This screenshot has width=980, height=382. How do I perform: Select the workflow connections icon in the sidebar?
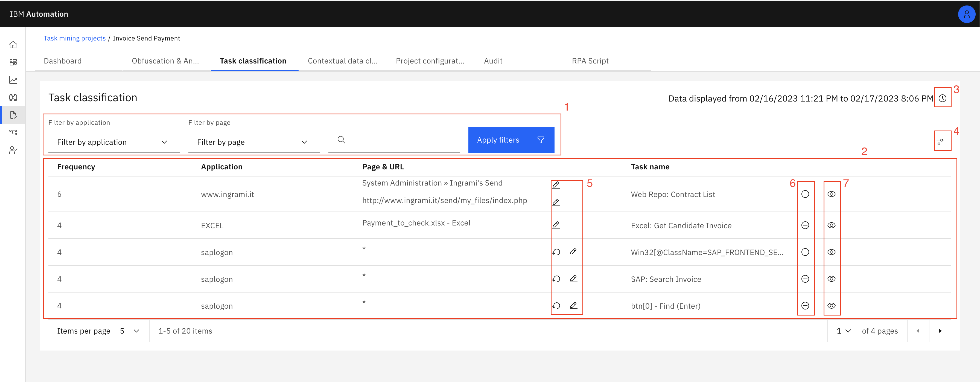[x=13, y=132]
